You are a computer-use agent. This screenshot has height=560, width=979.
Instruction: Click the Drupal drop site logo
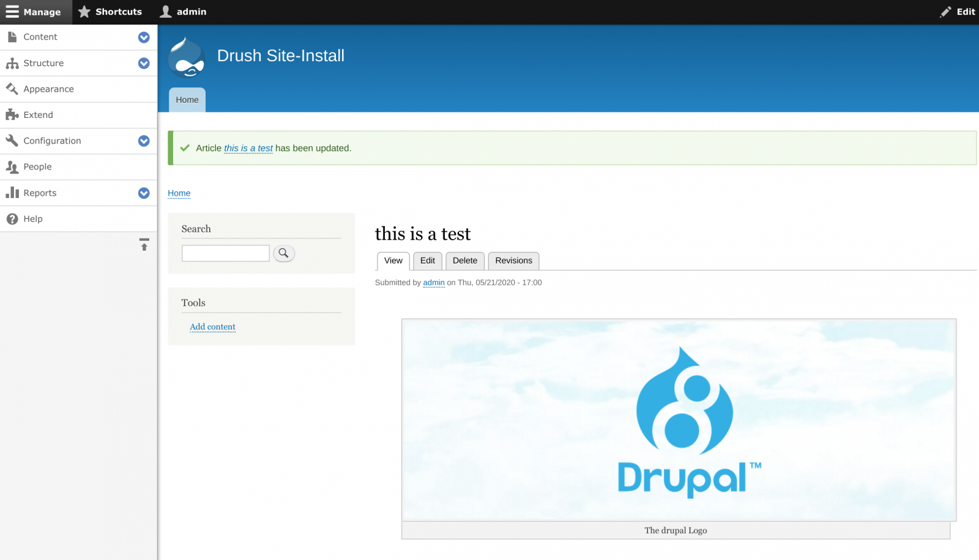click(x=187, y=56)
